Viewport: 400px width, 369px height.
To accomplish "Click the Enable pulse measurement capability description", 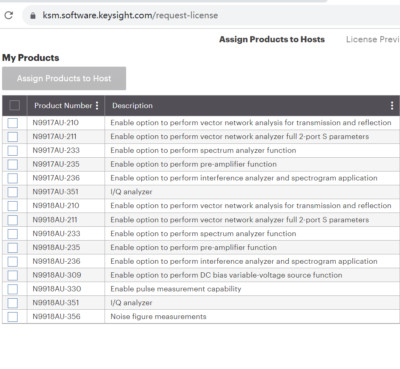I will tap(176, 289).
